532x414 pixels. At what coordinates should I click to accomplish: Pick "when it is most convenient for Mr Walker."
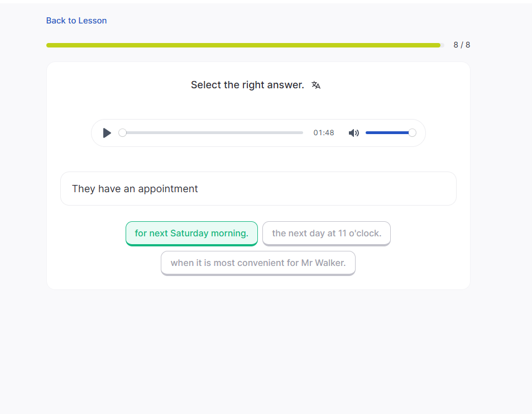[258, 263]
